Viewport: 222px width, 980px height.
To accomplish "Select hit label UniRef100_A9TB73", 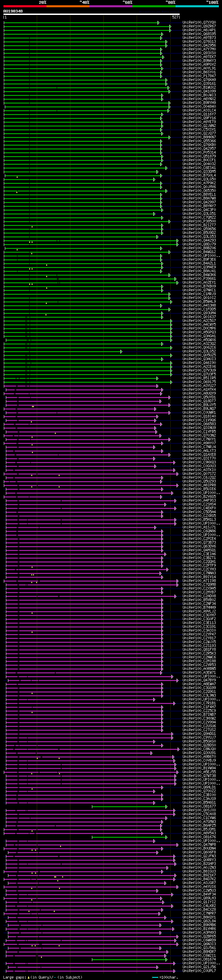I will (199, 38).
